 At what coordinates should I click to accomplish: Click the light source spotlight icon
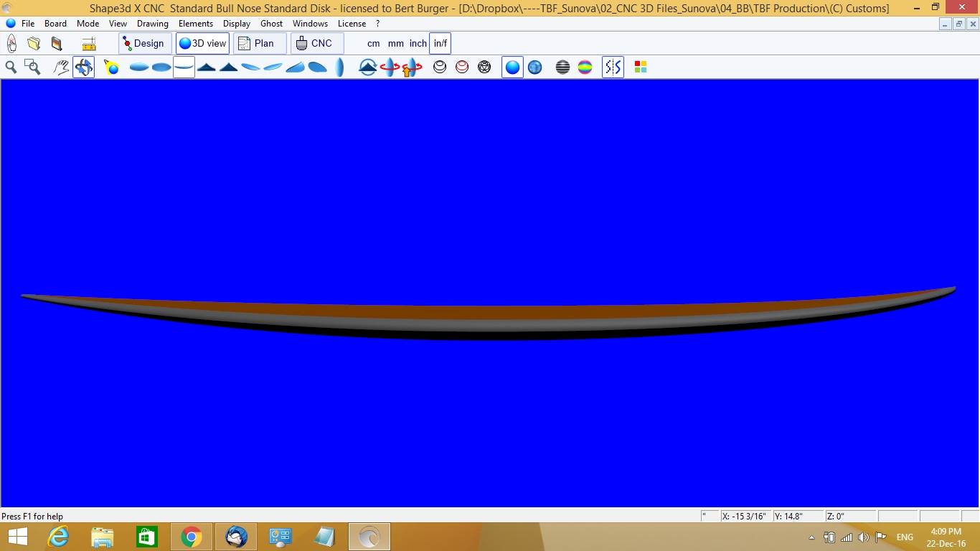coord(111,67)
